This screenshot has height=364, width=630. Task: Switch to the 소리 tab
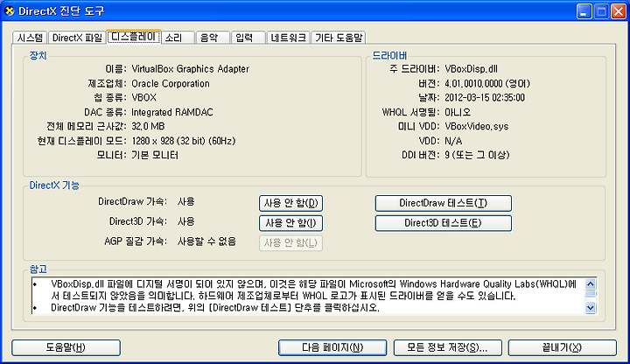(x=178, y=38)
